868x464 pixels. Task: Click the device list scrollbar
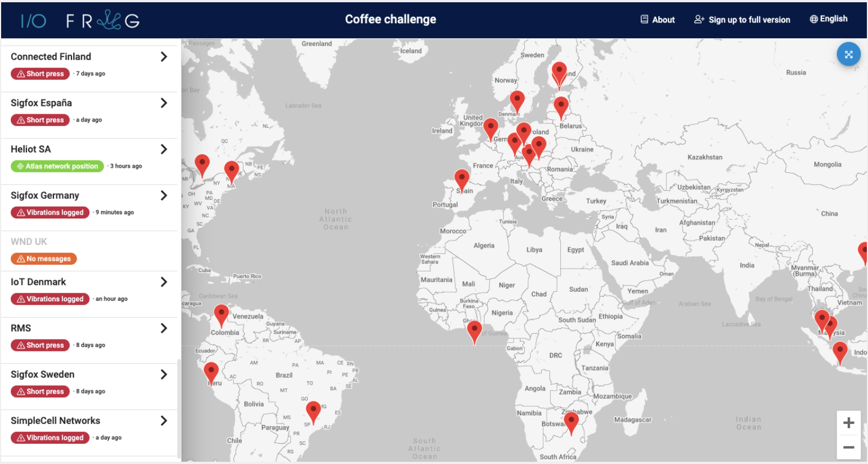pos(179,408)
